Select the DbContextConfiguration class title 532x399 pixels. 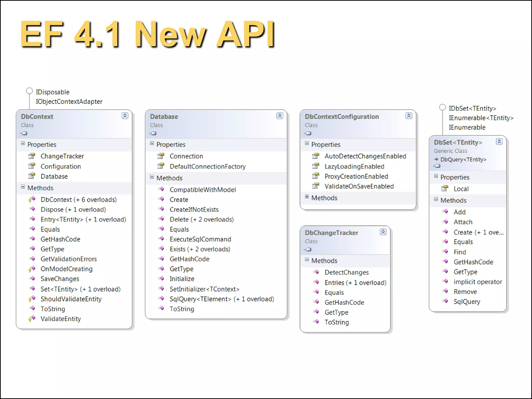click(x=342, y=117)
